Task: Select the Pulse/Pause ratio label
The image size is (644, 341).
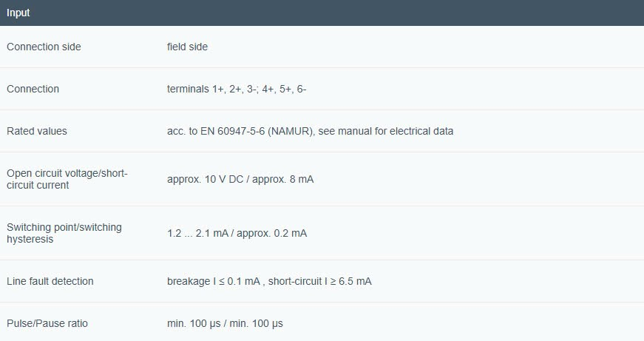Action: [47, 323]
